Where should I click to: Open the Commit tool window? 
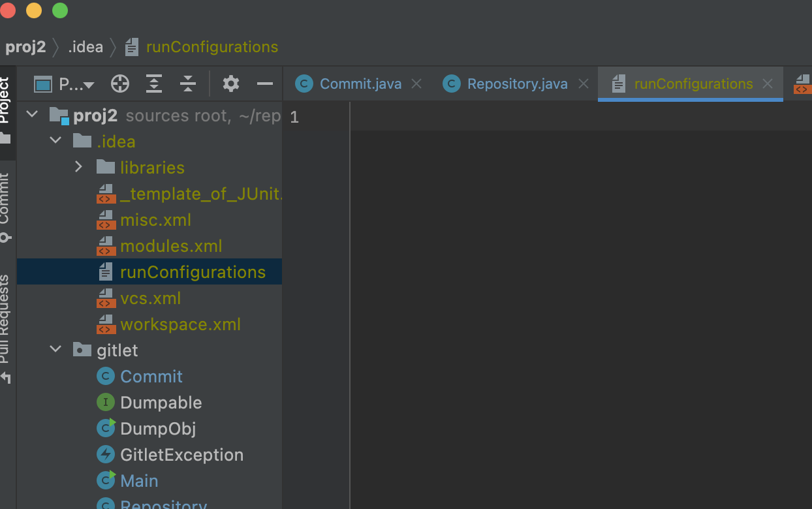(5, 206)
